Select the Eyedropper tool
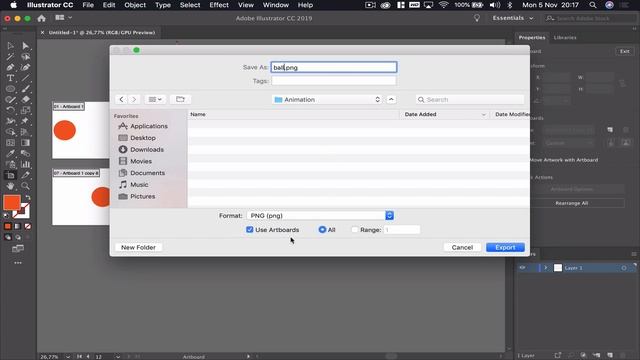The width and height of the screenshot is (640, 360). pyautogui.click(x=10, y=153)
